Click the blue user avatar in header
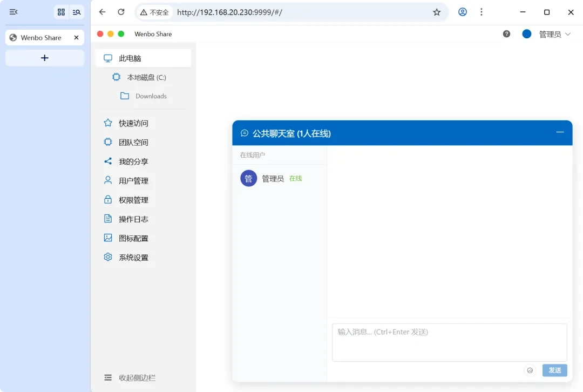583x392 pixels. tap(526, 34)
